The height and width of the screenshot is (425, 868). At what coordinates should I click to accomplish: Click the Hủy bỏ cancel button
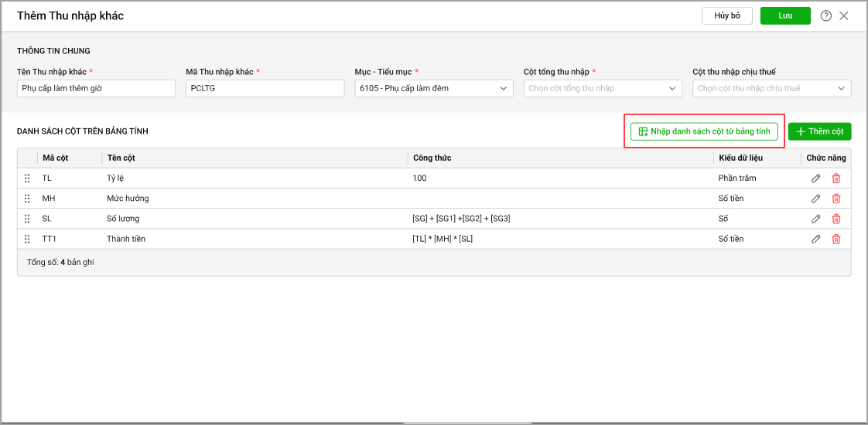[727, 16]
